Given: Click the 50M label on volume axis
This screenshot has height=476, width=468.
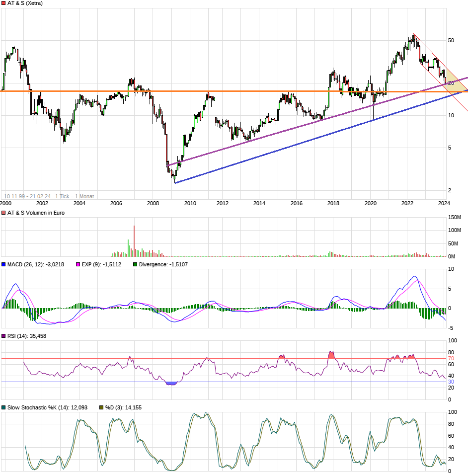Looking at the screenshot, I should click(x=453, y=244).
